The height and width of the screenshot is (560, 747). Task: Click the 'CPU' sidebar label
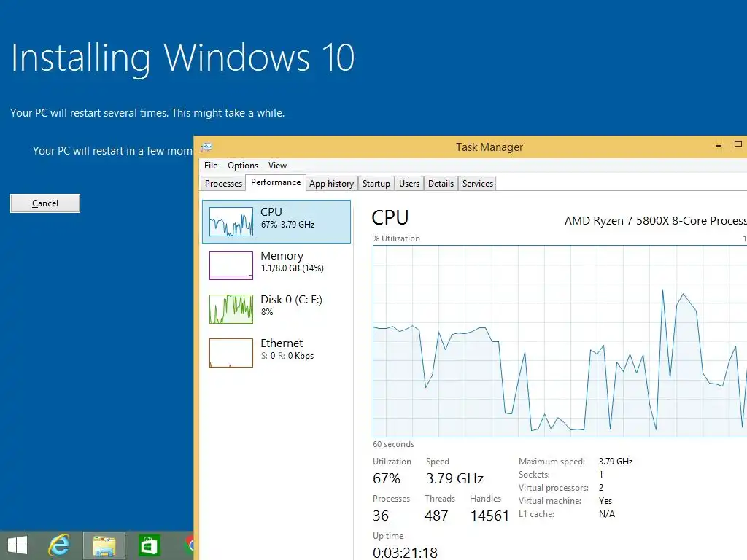click(271, 212)
